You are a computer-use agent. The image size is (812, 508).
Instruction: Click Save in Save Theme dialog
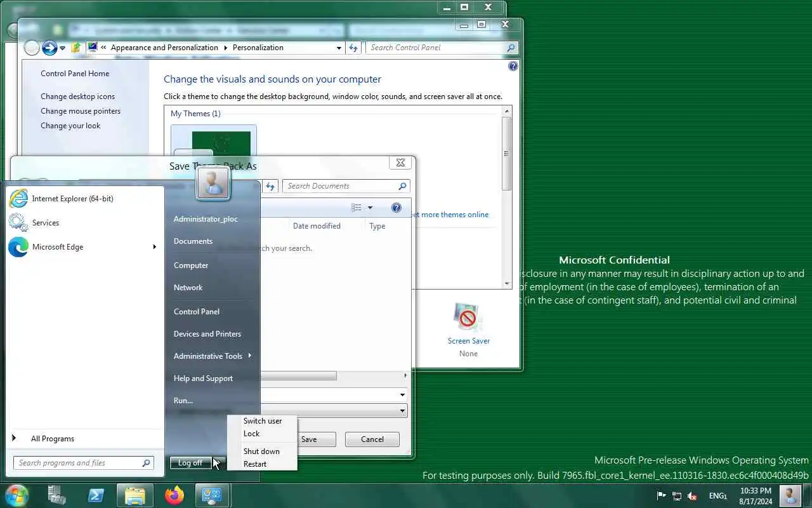309,439
